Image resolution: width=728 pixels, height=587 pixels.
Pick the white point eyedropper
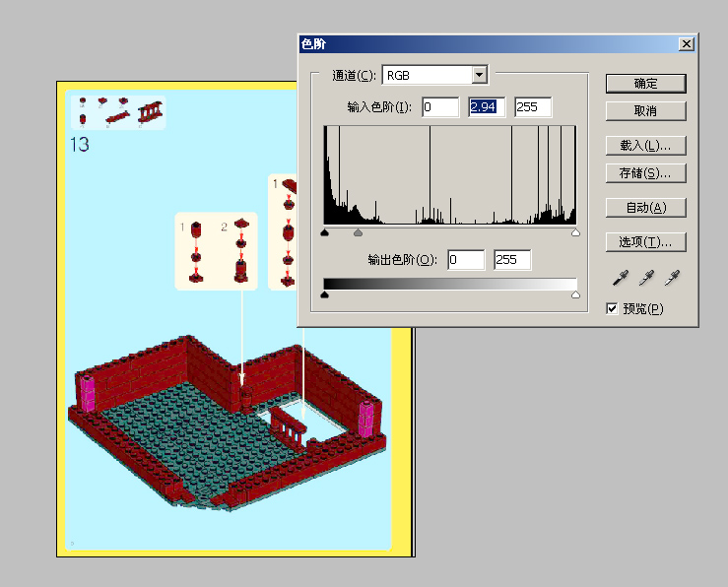[x=672, y=278]
